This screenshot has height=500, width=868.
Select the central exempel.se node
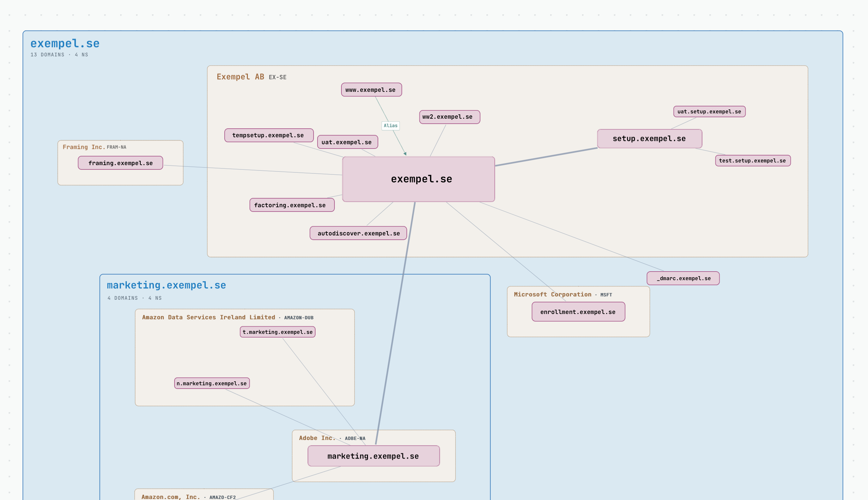418,179
